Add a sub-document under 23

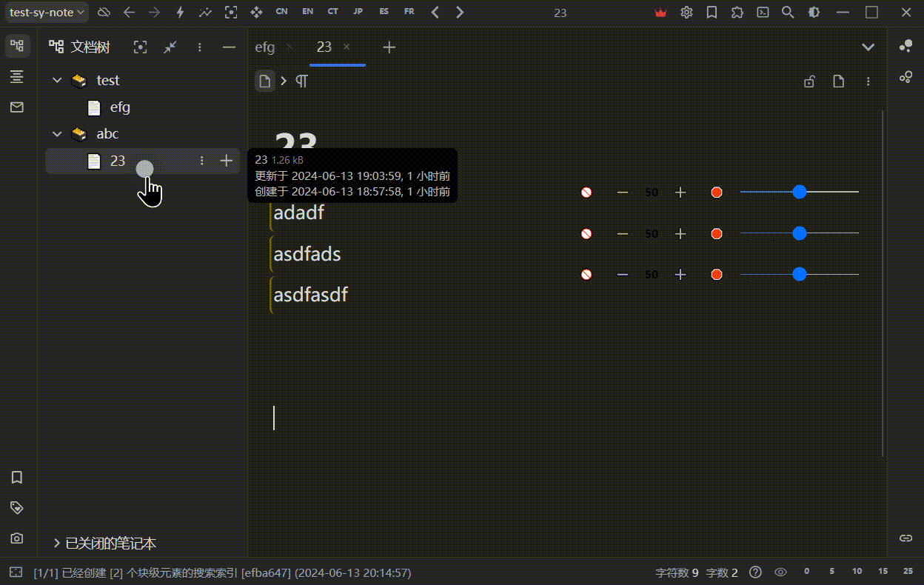tap(227, 161)
